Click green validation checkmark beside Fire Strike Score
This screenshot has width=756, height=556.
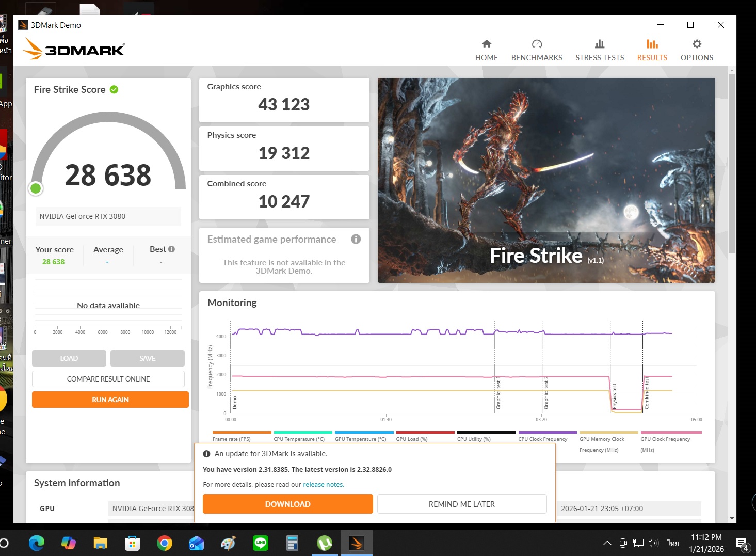tap(114, 90)
